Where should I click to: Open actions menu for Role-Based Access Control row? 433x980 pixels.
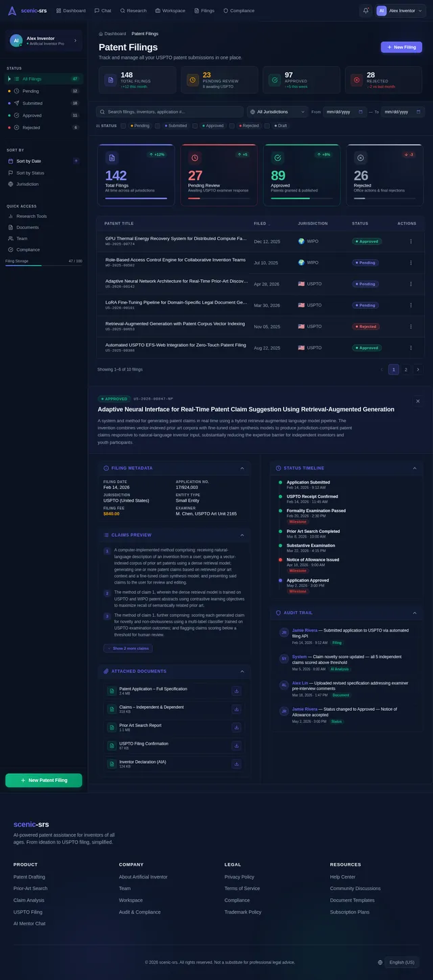tap(410, 262)
